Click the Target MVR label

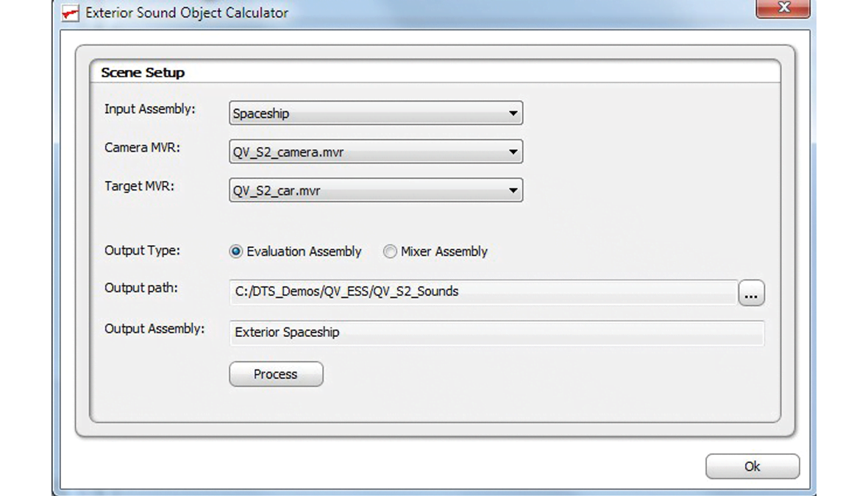(x=138, y=186)
